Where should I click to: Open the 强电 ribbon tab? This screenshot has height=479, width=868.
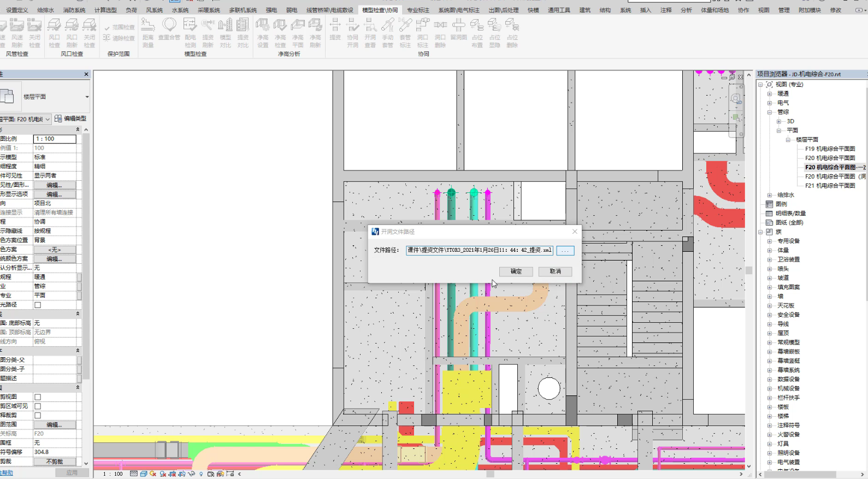coord(271,10)
